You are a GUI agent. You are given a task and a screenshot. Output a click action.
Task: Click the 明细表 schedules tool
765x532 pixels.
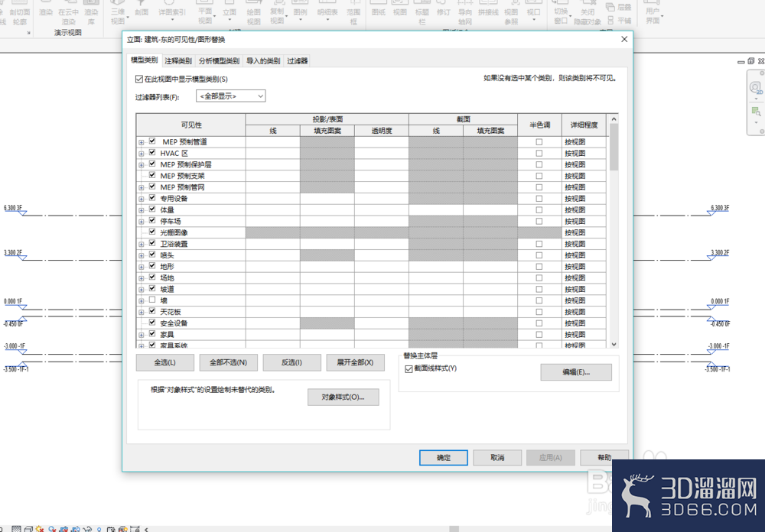pyautogui.click(x=327, y=11)
